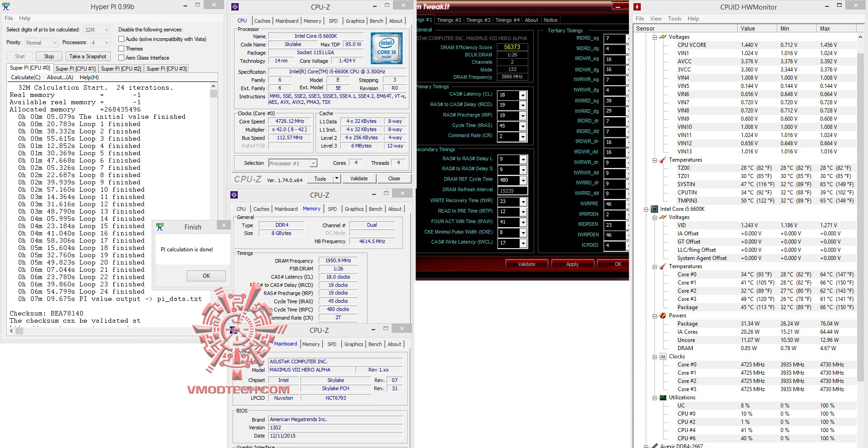868x448 pixels.
Task: Open About tab in CPU-Z Mainboard window
Action: click(x=394, y=344)
